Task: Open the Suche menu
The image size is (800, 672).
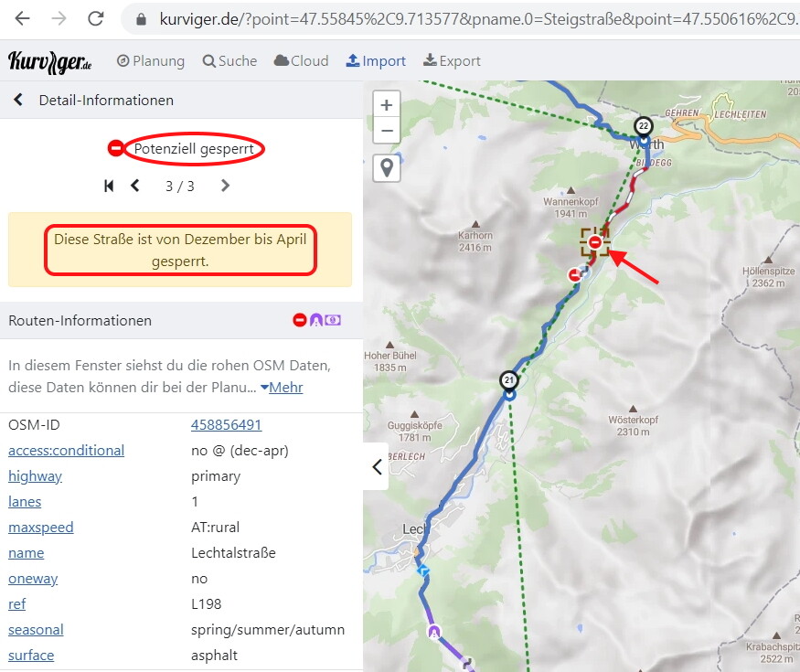Action: coord(229,61)
